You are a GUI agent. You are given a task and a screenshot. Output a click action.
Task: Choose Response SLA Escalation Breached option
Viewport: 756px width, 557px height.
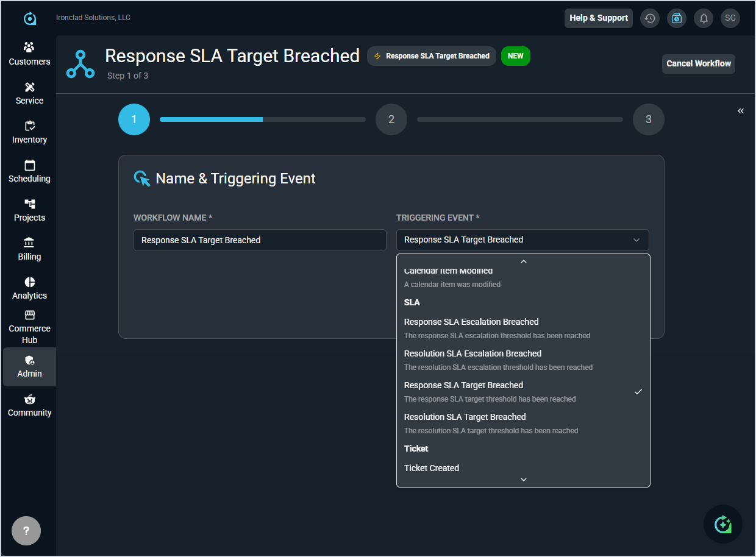tap(471, 322)
